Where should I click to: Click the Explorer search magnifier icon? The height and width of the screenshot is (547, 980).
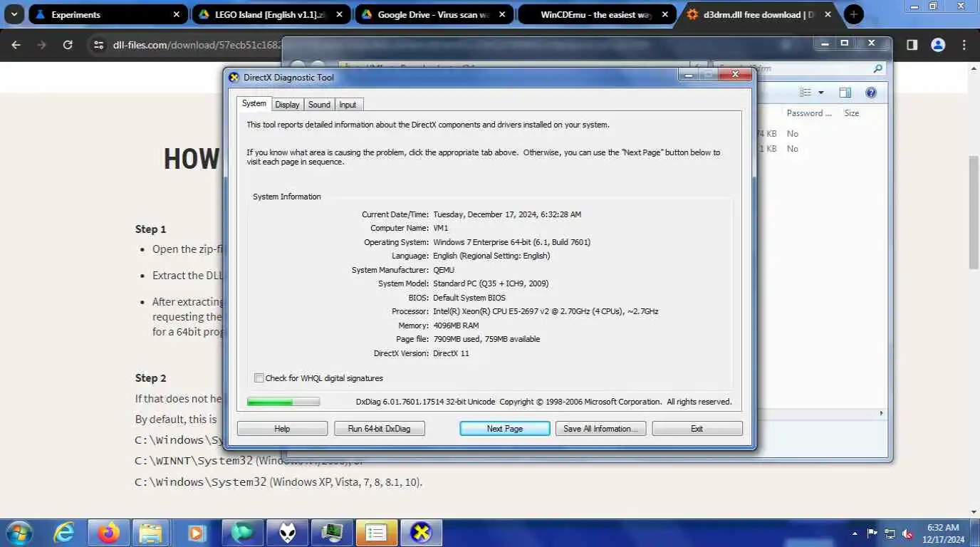pyautogui.click(x=877, y=68)
